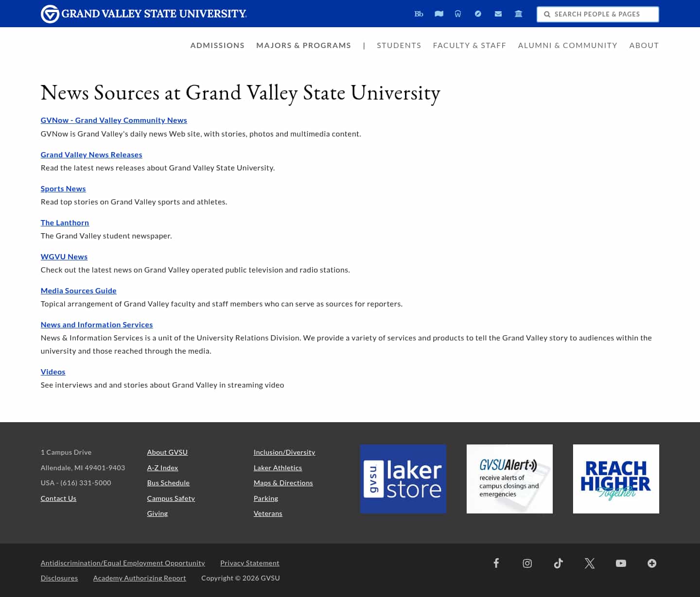Open GVNow - Grand Valley Community News link
The height and width of the screenshot is (597, 700).
point(114,120)
